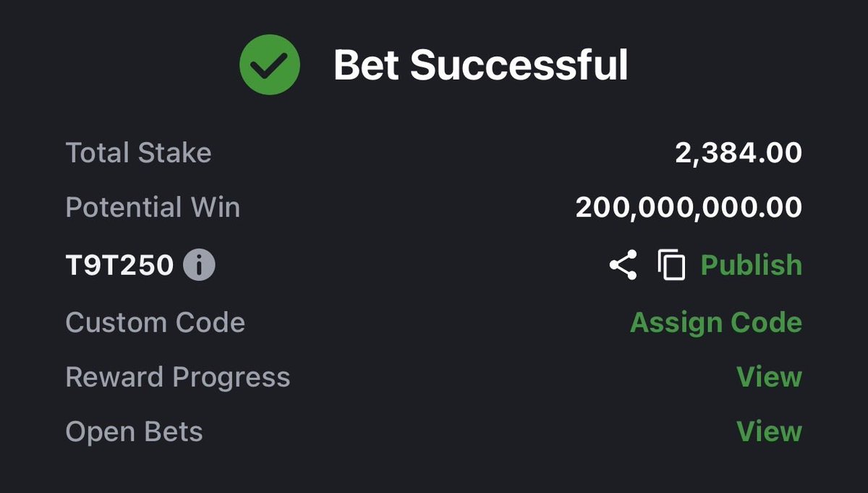
Task: Click the Bet Successful heading
Action: (480, 66)
